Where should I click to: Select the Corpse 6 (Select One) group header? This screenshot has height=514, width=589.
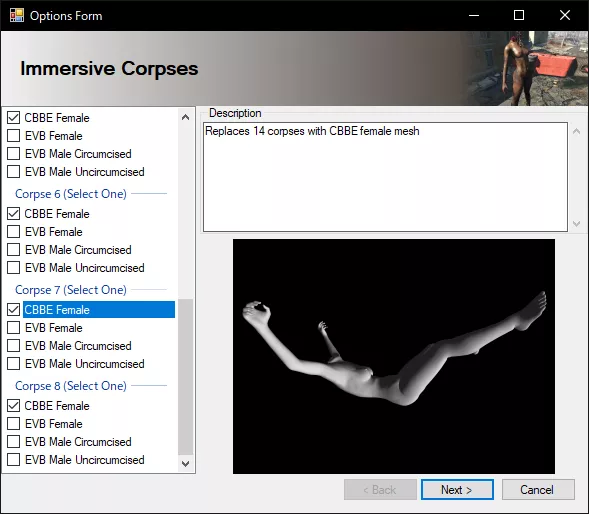(71, 194)
